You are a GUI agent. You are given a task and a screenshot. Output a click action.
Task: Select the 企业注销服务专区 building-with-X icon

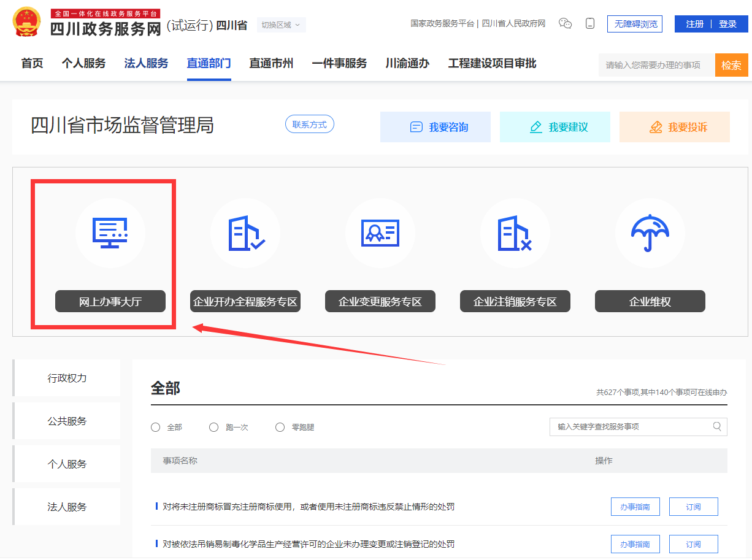(x=515, y=233)
